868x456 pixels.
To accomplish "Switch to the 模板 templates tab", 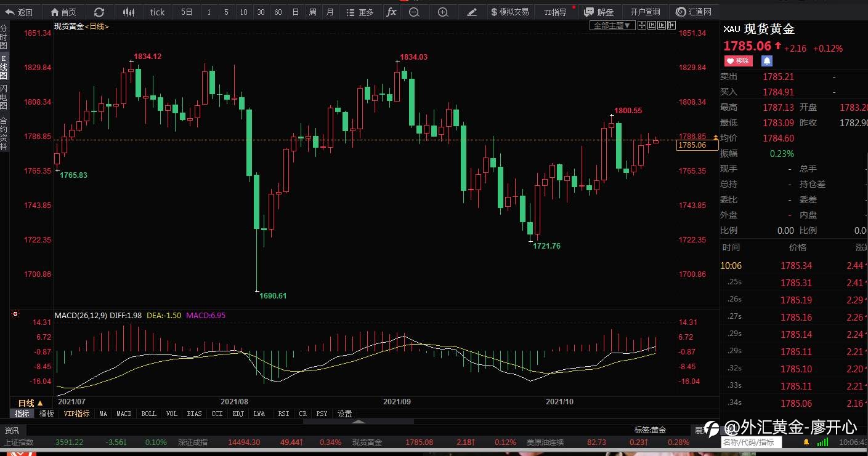I will [47, 414].
